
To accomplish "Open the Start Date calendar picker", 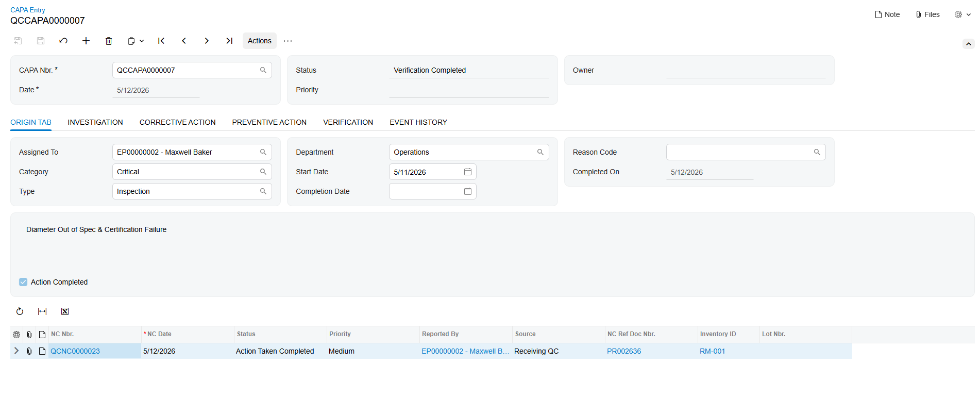I will (468, 172).
